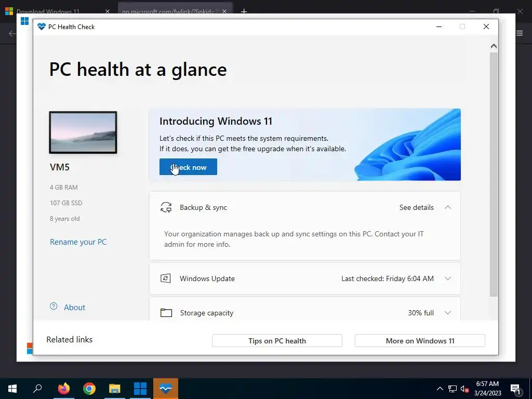Open taskbar search

point(37,389)
